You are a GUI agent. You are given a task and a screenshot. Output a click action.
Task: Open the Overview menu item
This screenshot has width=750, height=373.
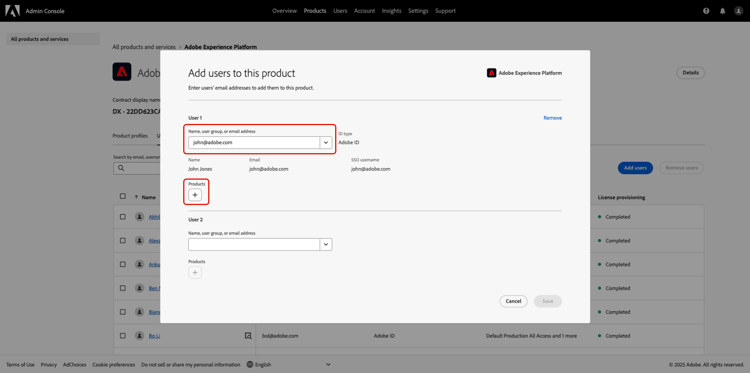coord(285,11)
